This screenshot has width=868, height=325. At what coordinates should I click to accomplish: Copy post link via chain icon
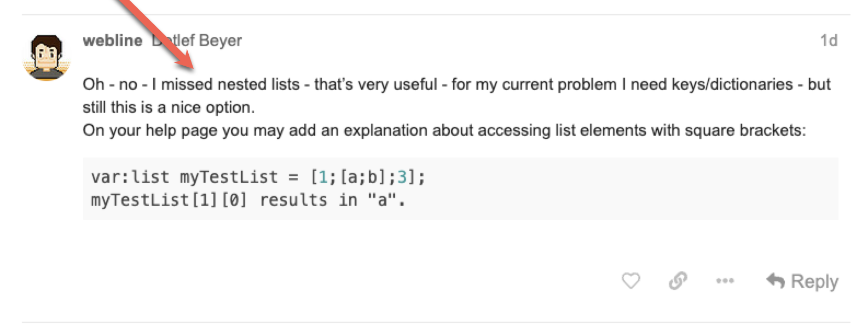pos(678,281)
